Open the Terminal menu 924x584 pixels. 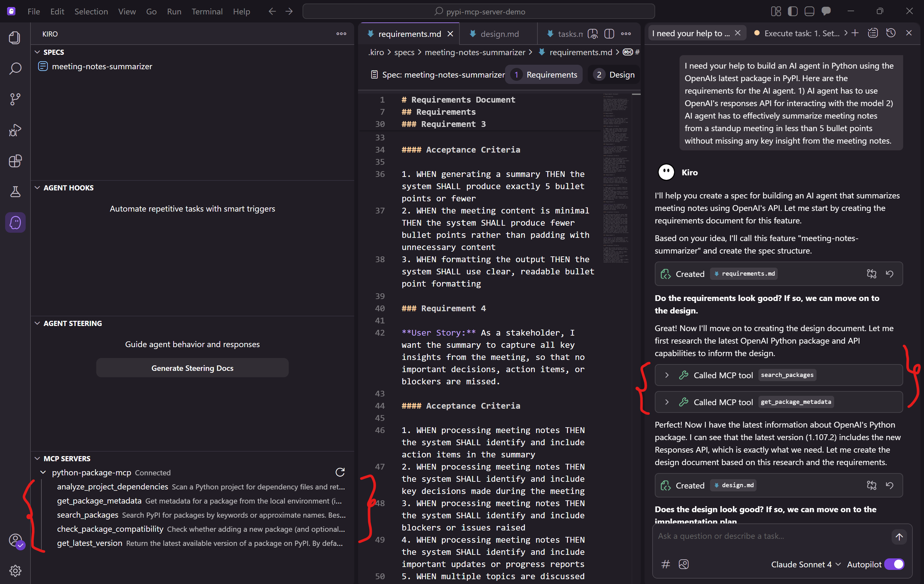[207, 12]
